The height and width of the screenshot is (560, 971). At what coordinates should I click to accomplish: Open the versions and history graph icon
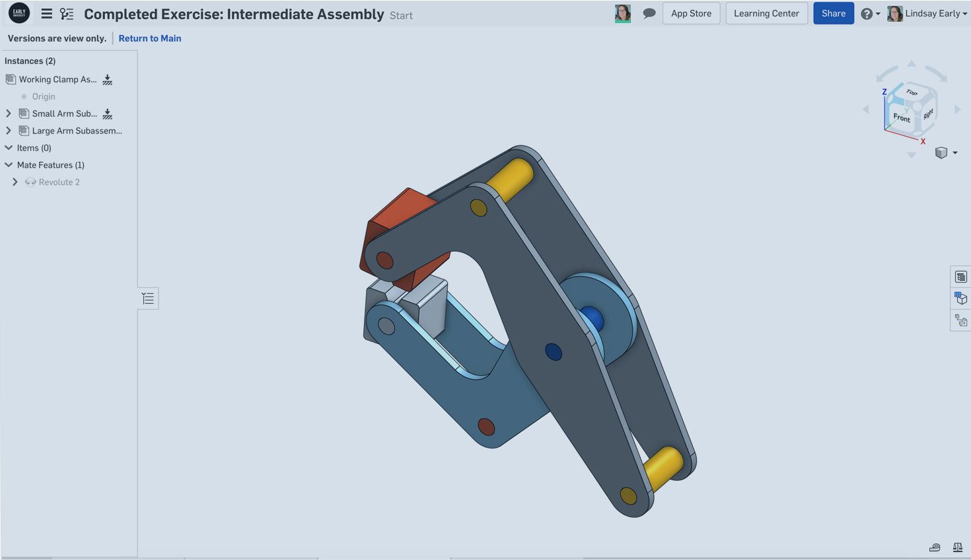point(67,14)
